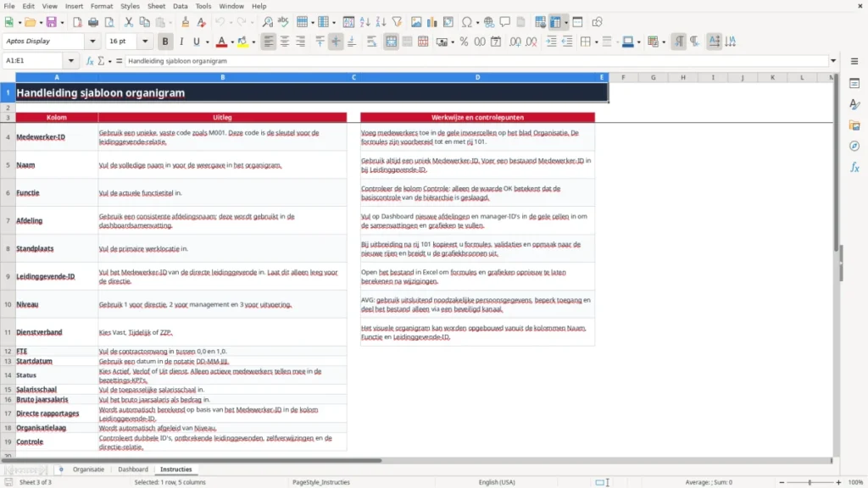Image resolution: width=868 pixels, height=488 pixels.
Task: Select row header 9
Action: click(8, 276)
